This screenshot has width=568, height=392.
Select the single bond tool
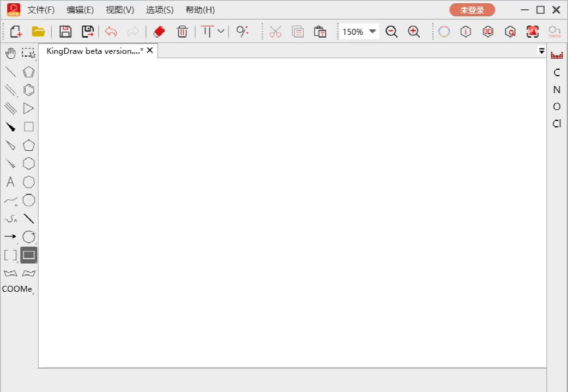(10, 72)
